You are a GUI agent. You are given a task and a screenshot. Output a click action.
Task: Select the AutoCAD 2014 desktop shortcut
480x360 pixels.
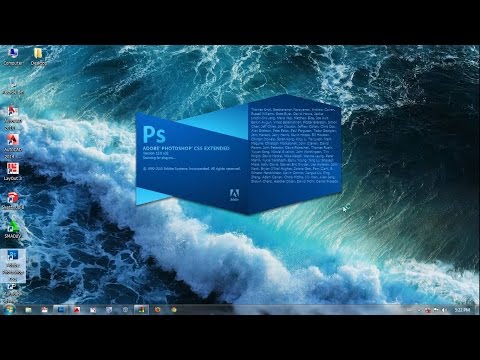[x=13, y=147]
